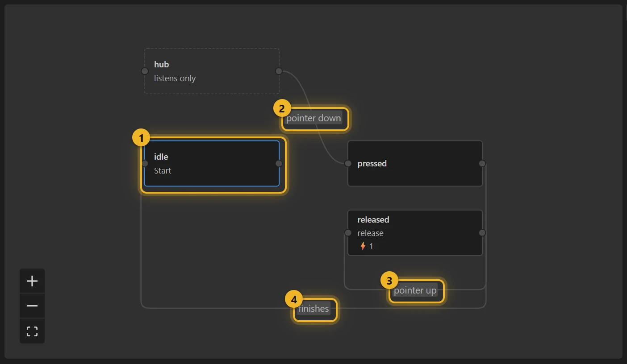Click the idle node's left connection handle

(x=145, y=164)
